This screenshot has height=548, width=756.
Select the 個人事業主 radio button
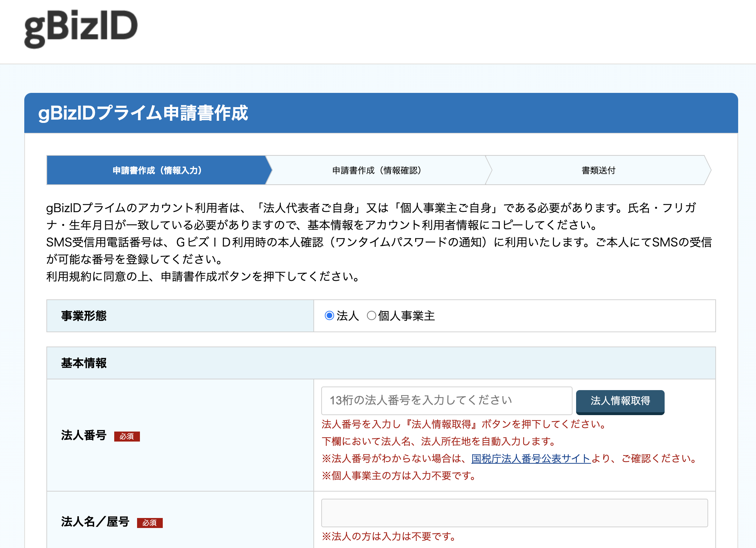pos(371,316)
